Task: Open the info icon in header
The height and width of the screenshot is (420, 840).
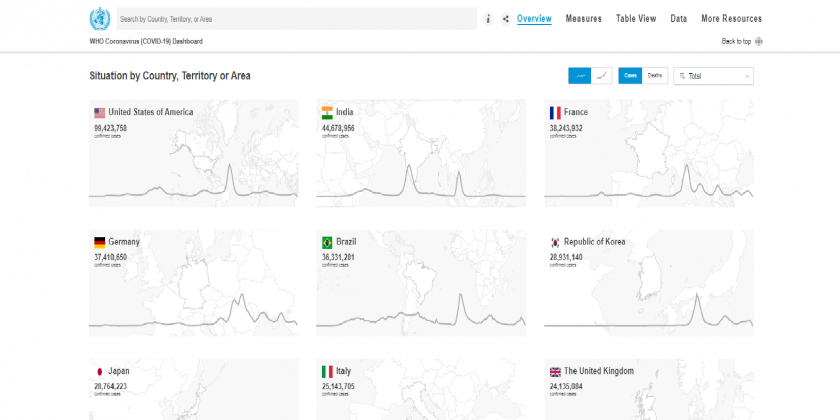Action: pos(488,19)
